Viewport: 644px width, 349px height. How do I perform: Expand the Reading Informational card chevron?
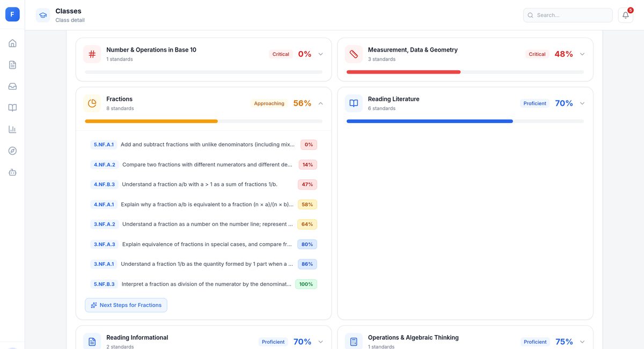pos(321,341)
